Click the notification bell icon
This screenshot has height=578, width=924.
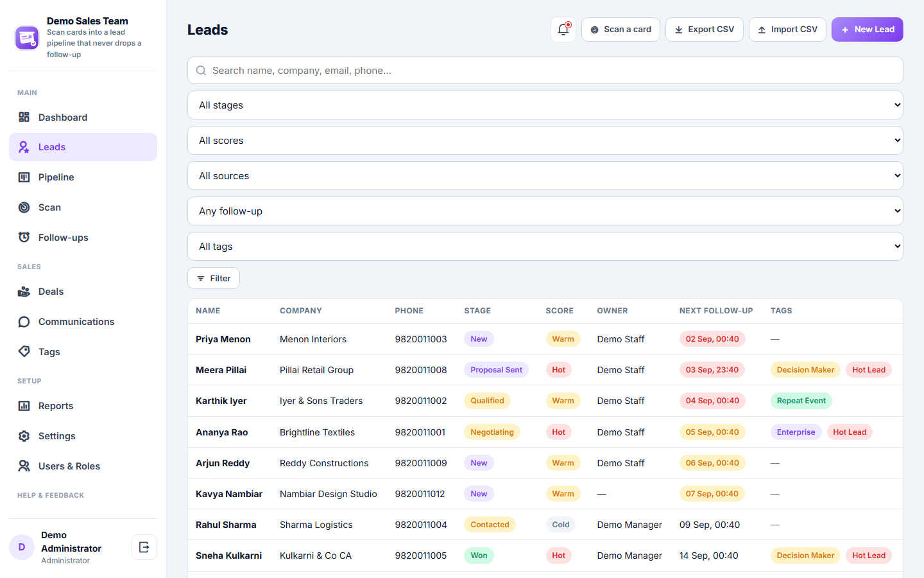pos(563,30)
